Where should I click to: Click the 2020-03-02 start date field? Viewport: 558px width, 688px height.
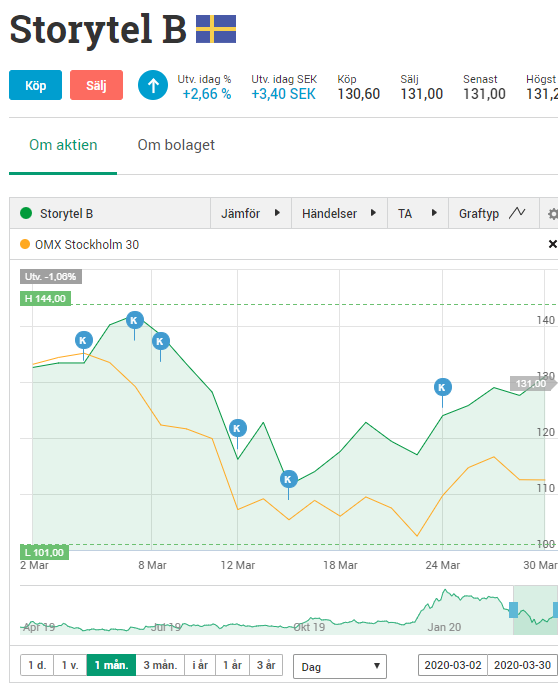(x=453, y=665)
